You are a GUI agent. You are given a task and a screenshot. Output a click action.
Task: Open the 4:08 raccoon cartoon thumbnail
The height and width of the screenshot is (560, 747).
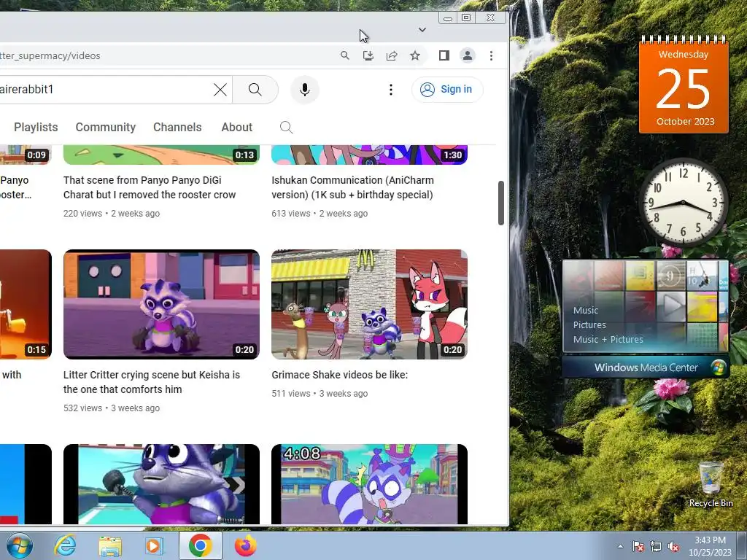pos(369,484)
